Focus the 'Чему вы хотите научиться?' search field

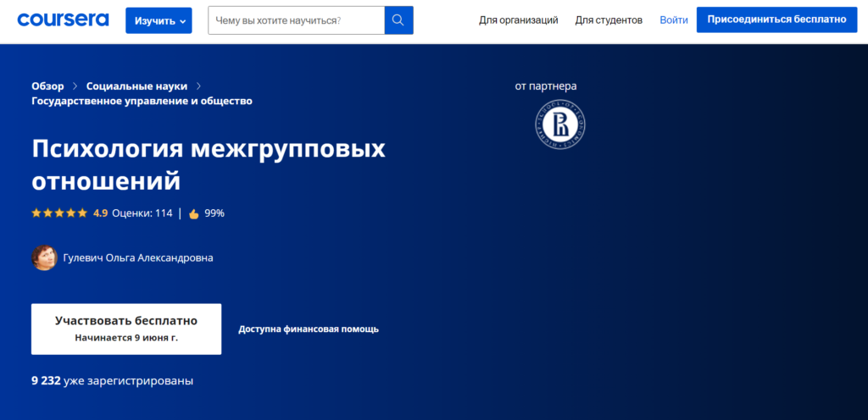click(x=296, y=20)
